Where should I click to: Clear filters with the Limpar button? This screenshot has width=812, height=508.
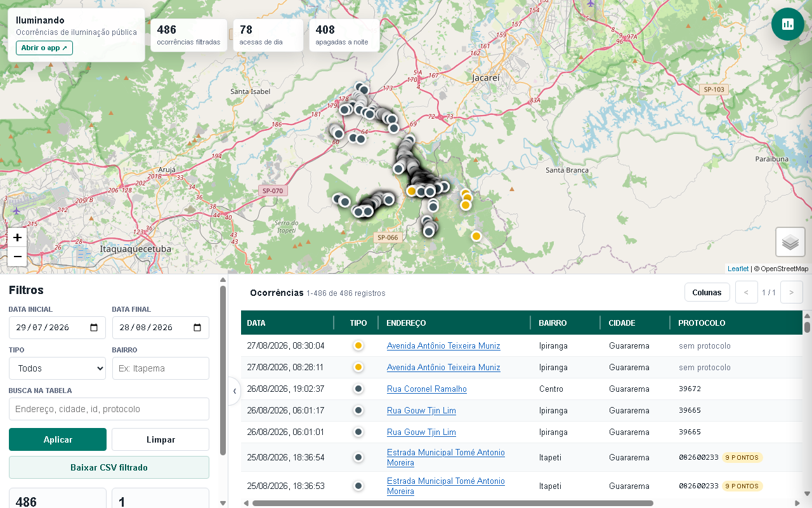coord(160,439)
